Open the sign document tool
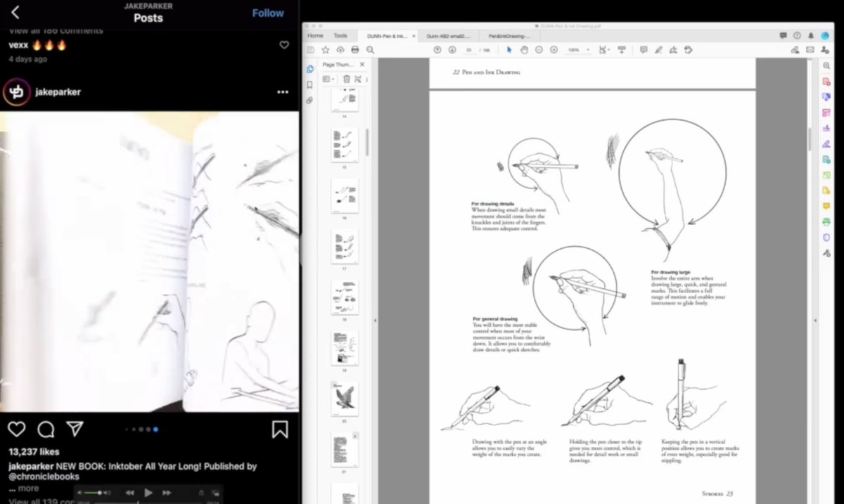This screenshot has width=844, height=504. (x=673, y=50)
